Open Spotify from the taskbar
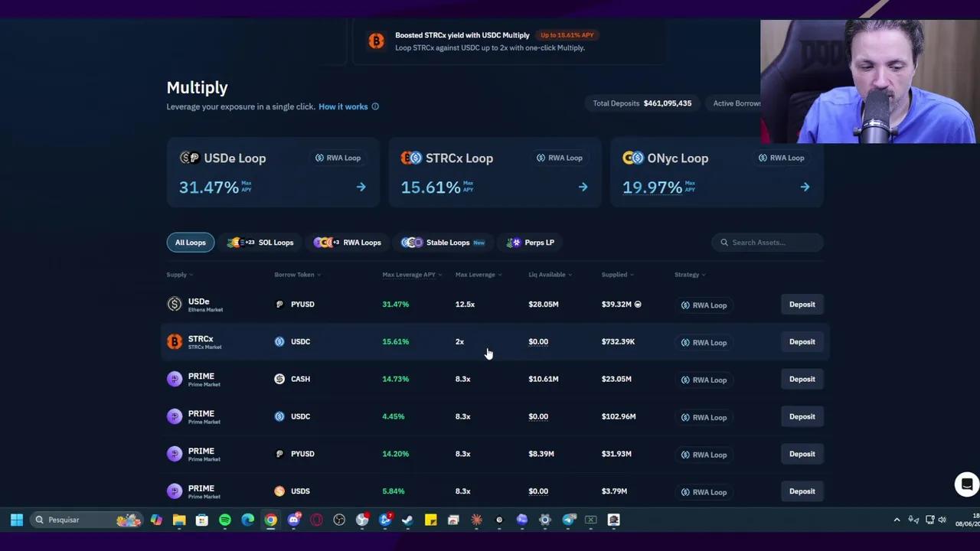 [x=225, y=520]
